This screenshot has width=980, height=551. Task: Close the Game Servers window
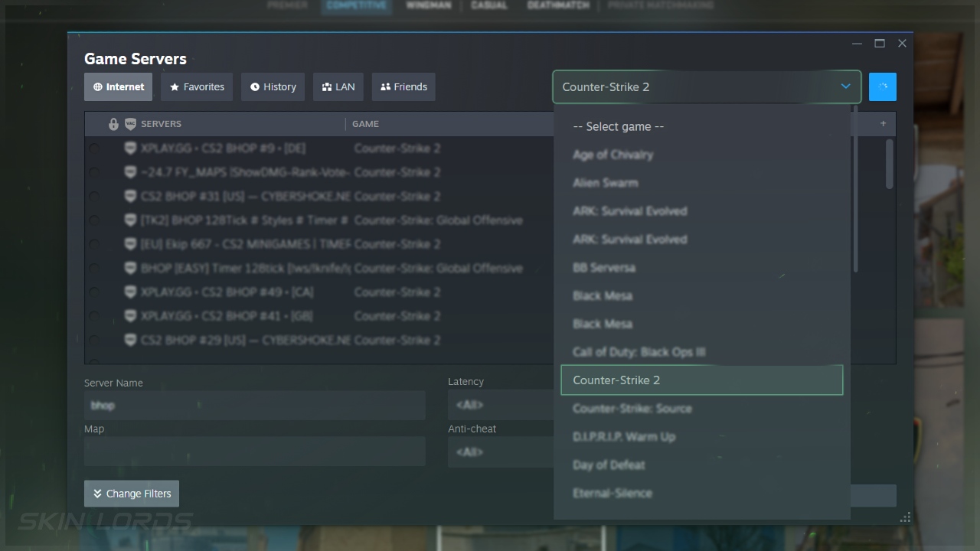[x=902, y=44]
